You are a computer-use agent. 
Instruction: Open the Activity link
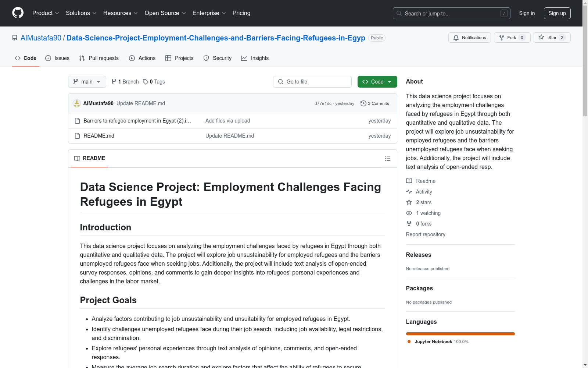click(x=419, y=192)
